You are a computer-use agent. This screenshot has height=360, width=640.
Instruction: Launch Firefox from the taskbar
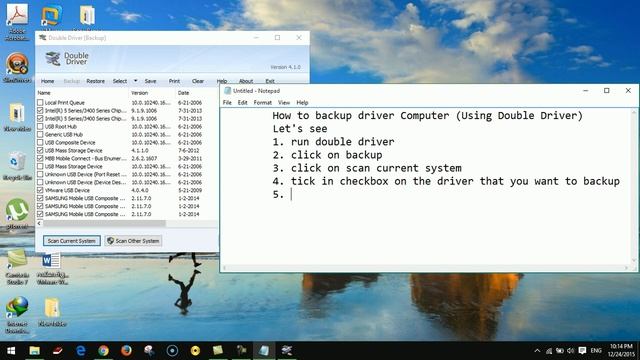click(127, 351)
